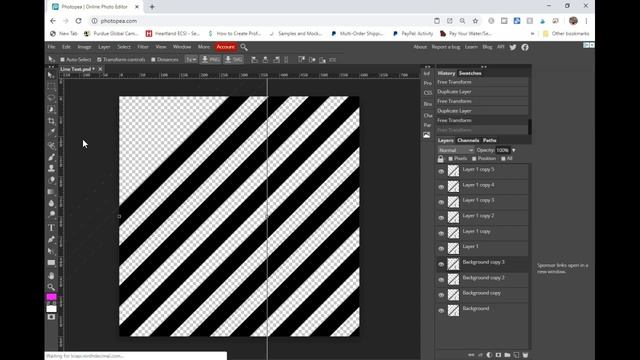Switch to the Channels tab
The width and height of the screenshot is (640, 360).
coord(468,140)
